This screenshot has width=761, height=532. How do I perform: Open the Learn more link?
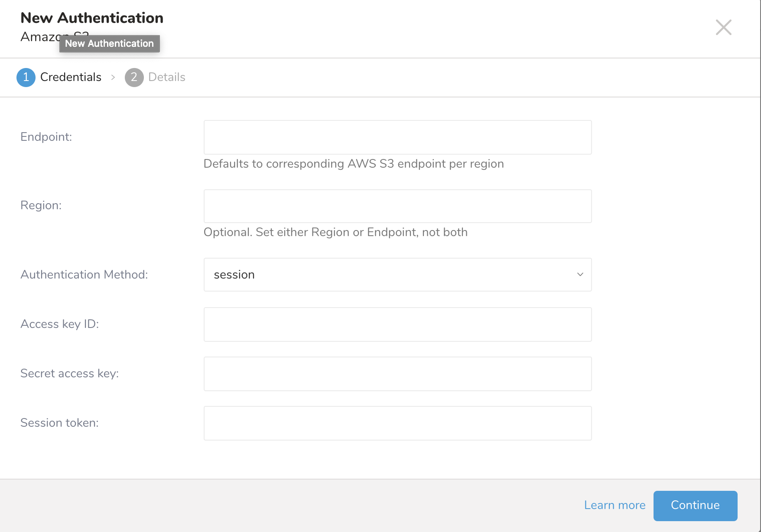615,505
